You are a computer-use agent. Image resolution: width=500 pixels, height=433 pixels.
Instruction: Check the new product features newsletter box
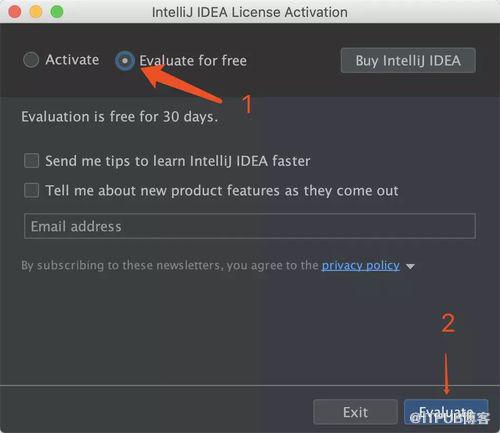pyautogui.click(x=32, y=190)
